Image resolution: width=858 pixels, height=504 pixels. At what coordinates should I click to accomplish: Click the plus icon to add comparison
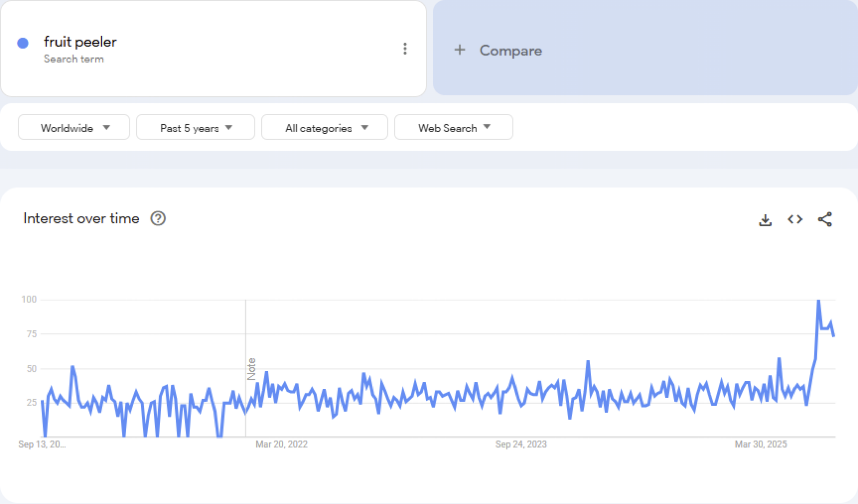(460, 50)
